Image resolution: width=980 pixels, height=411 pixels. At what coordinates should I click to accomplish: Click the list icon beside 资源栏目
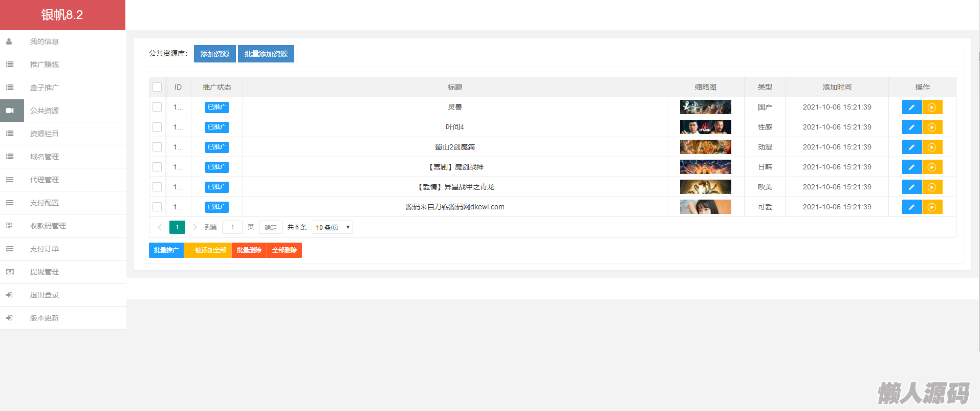(9, 134)
